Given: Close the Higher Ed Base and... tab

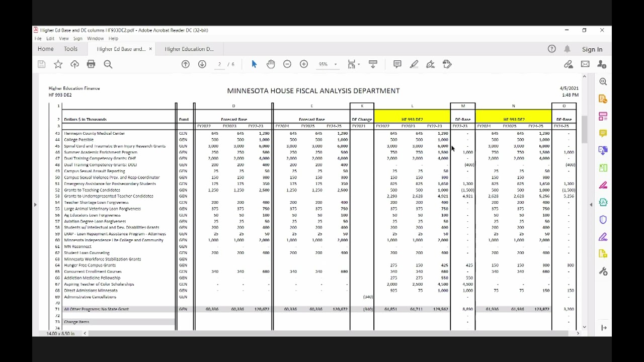Looking at the screenshot, I should click(150, 49).
